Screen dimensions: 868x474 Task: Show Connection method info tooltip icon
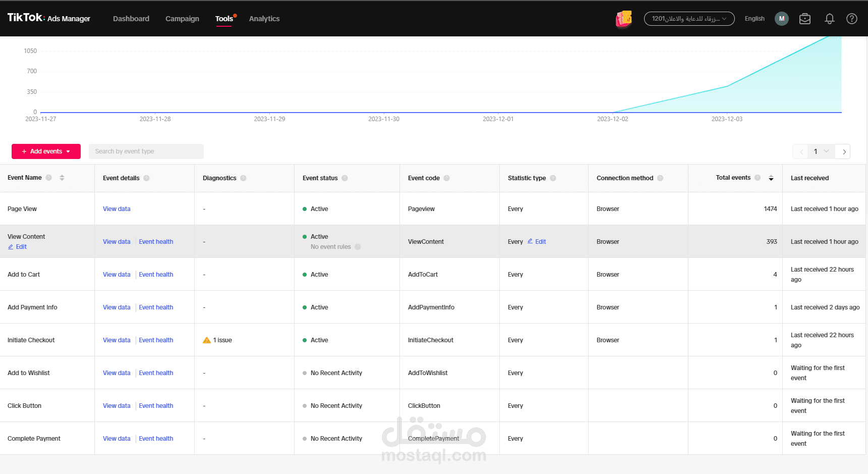(x=660, y=178)
